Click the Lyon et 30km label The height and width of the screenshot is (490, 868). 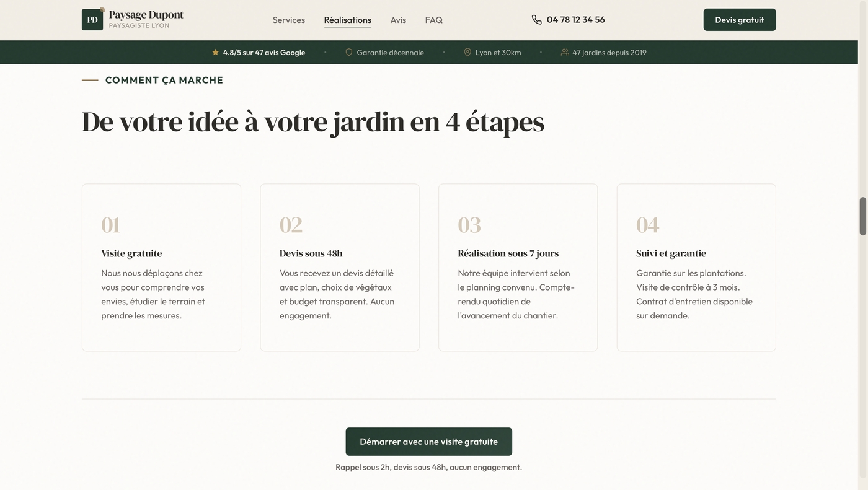coord(498,53)
